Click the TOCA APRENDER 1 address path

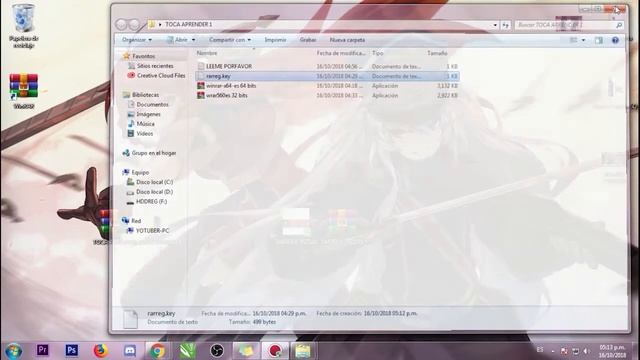[188, 24]
